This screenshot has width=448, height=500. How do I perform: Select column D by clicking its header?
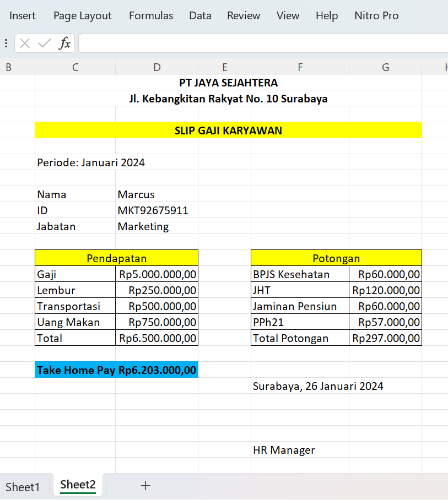pos(156,67)
